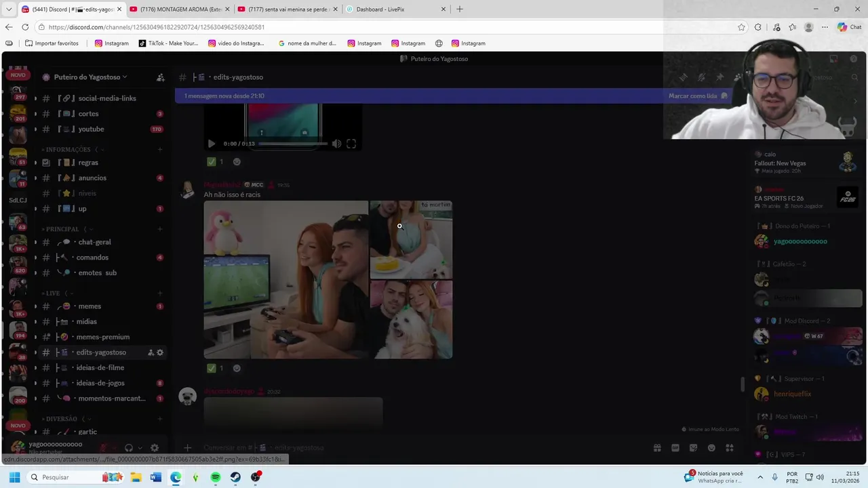This screenshot has height=488, width=868.
Task: Click the browser back arrow
Action: (x=8, y=27)
